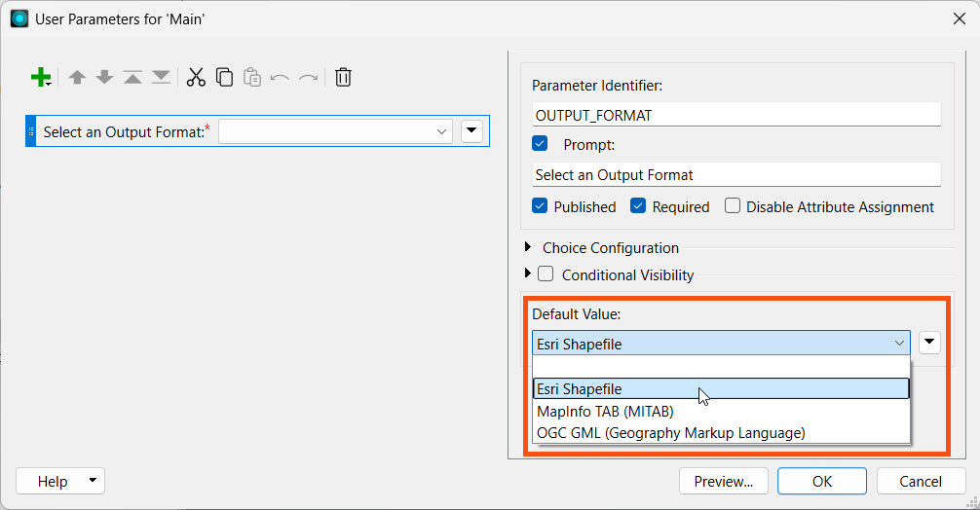Click the move up arrow icon
This screenshot has height=510, width=980.
click(x=77, y=78)
